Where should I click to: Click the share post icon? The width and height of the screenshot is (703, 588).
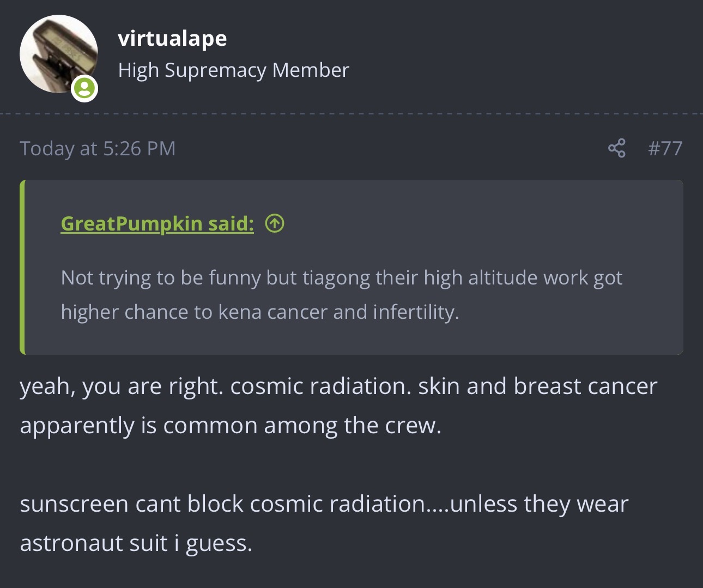click(x=617, y=148)
